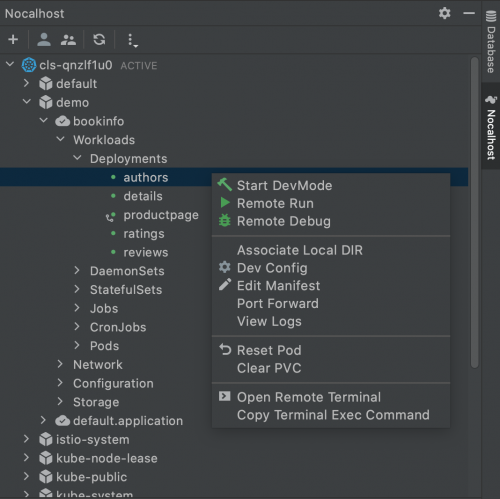Select the productpage deployment
Screen dimensions: 500x499
tap(161, 215)
